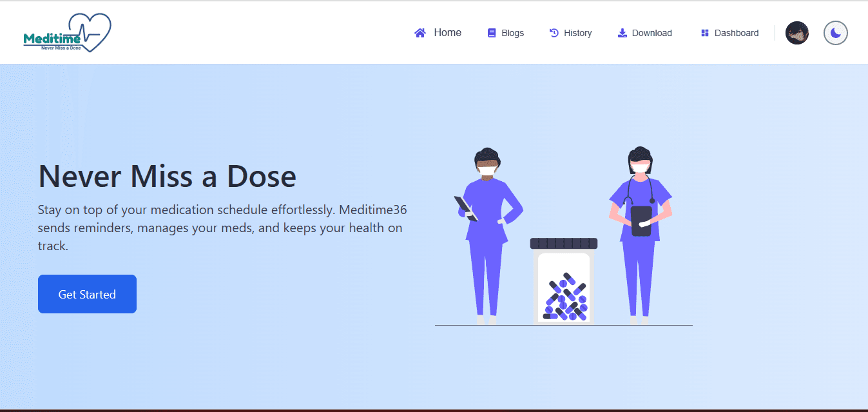Click the user profile thumbnail
The width and height of the screenshot is (868, 412).
[797, 33]
